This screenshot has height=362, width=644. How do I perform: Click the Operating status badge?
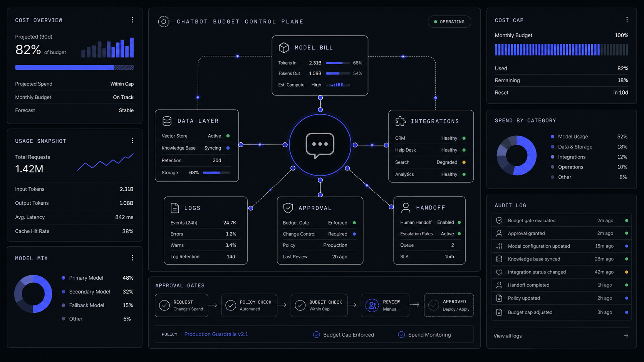(449, 22)
